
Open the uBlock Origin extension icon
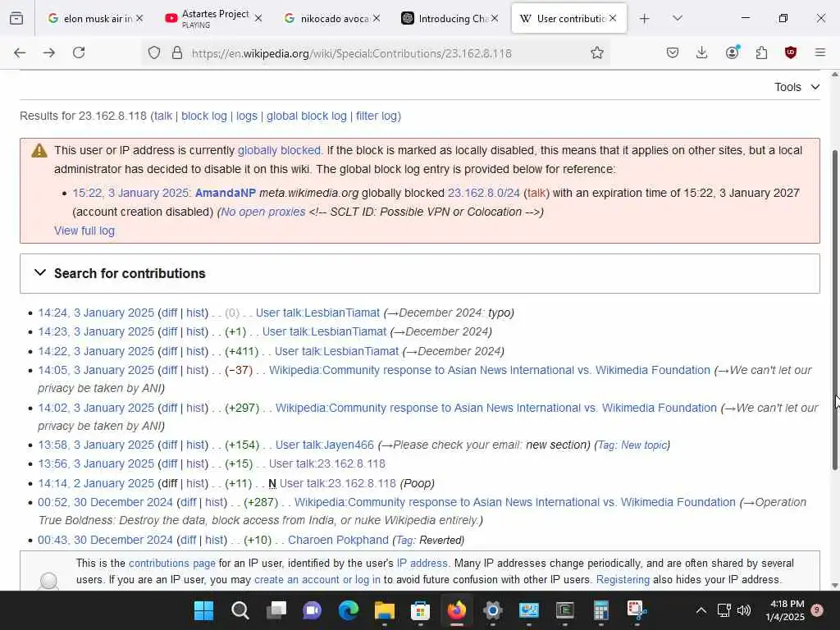click(x=791, y=52)
